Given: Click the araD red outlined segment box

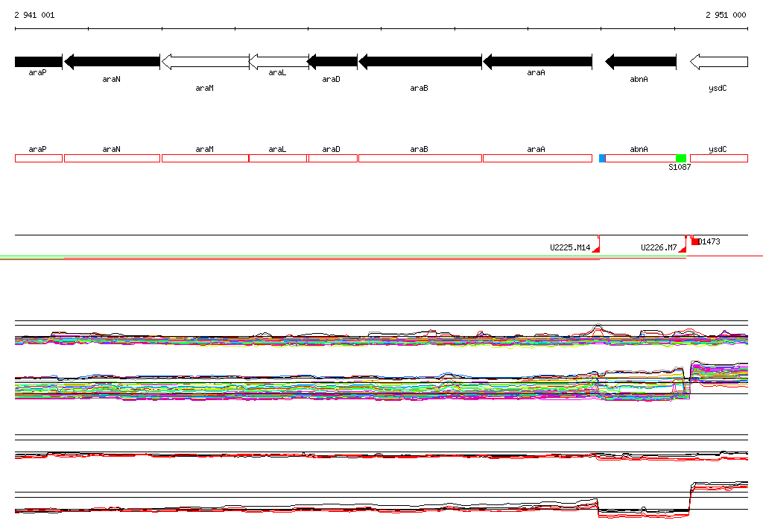Looking at the screenshot, I should click(x=333, y=158).
